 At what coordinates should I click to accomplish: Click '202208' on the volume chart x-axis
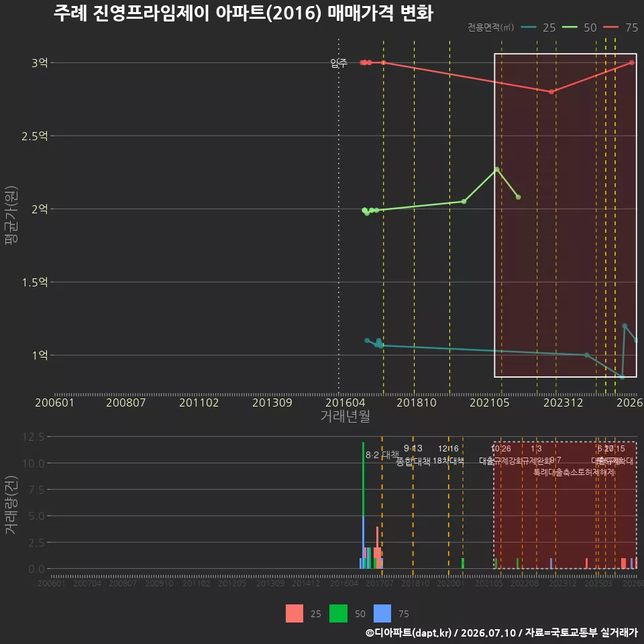pyautogui.click(x=525, y=583)
